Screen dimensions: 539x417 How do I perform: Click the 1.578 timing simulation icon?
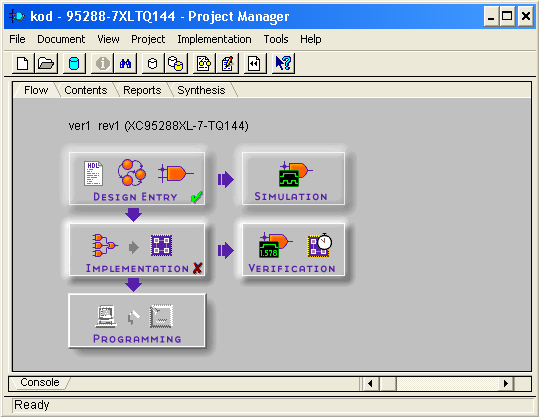point(275,245)
